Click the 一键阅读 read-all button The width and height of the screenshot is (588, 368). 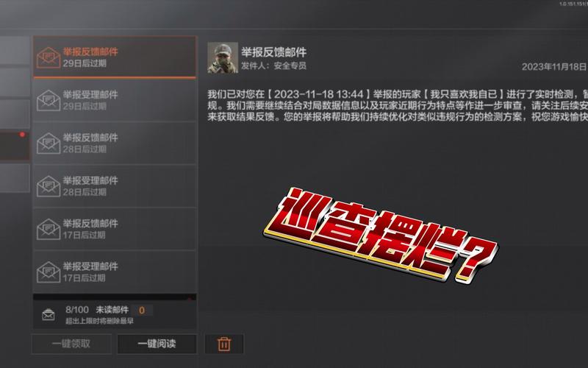click(x=157, y=344)
